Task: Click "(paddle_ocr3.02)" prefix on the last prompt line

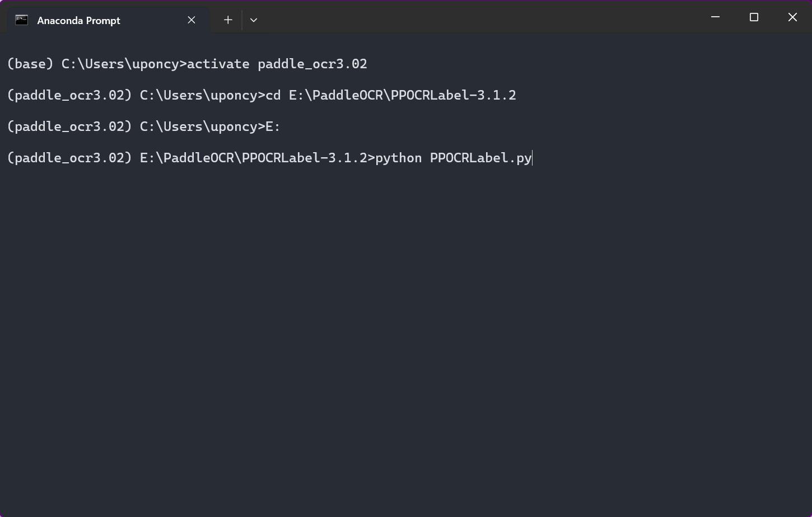Action: coord(69,158)
